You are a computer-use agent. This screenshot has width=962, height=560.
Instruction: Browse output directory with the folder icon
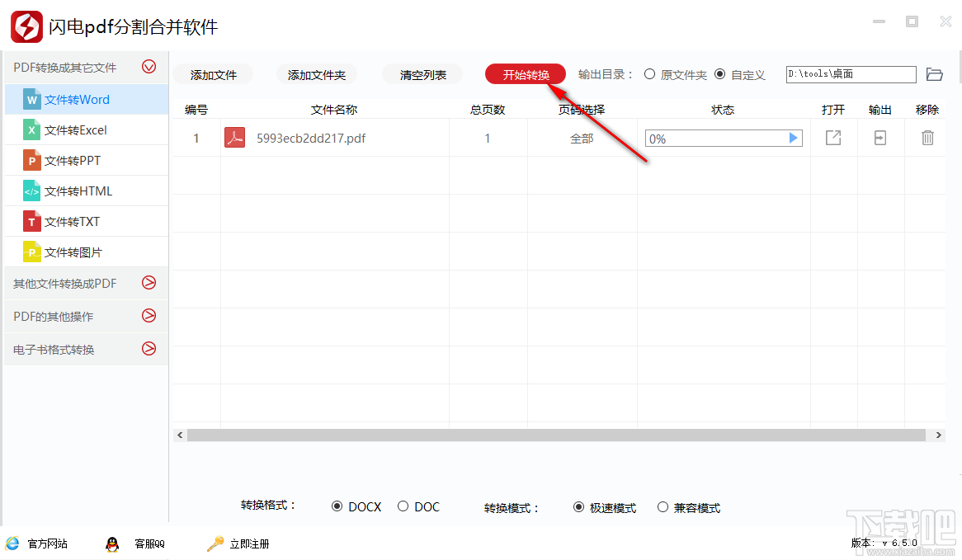pyautogui.click(x=935, y=73)
